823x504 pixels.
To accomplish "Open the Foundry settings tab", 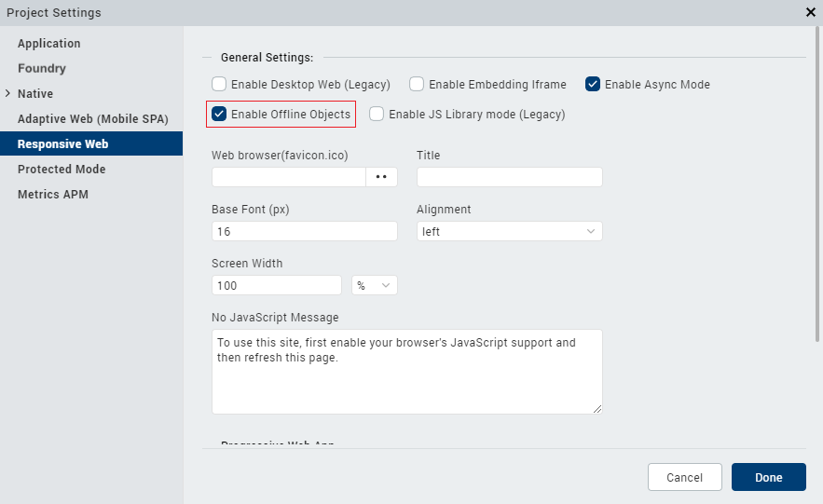I will [x=42, y=69].
